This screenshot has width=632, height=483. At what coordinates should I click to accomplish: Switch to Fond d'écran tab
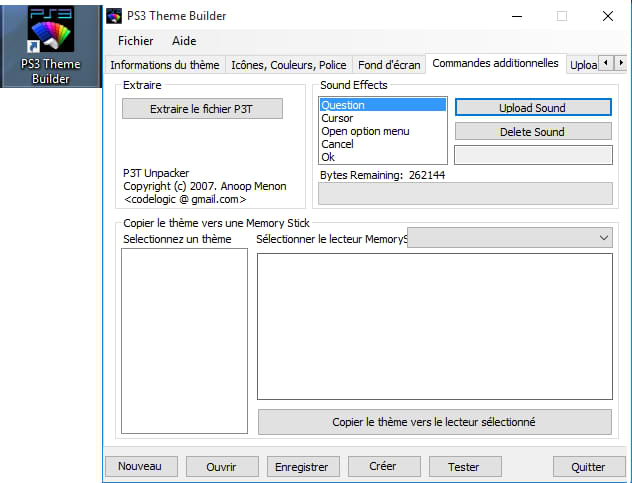389,65
